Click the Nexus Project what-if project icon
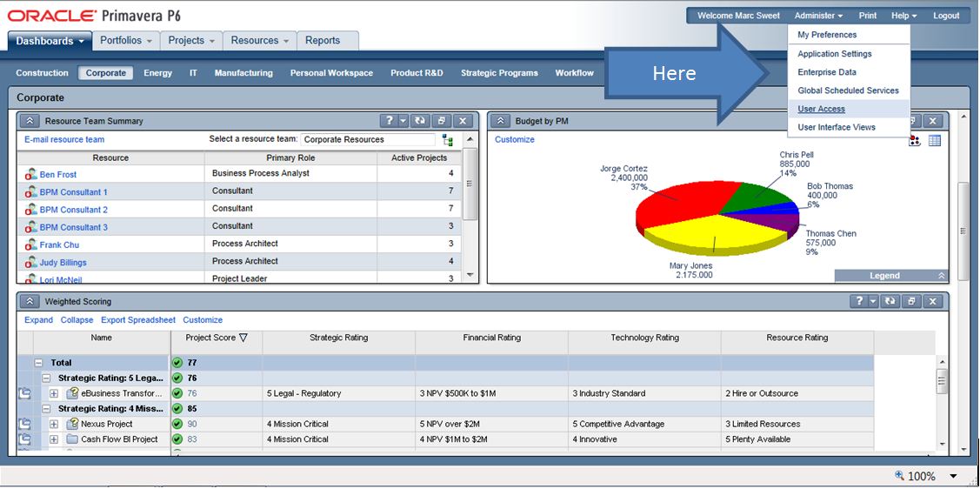Image resolution: width=980 pixels, height=489 pixels. pos(72,424)
